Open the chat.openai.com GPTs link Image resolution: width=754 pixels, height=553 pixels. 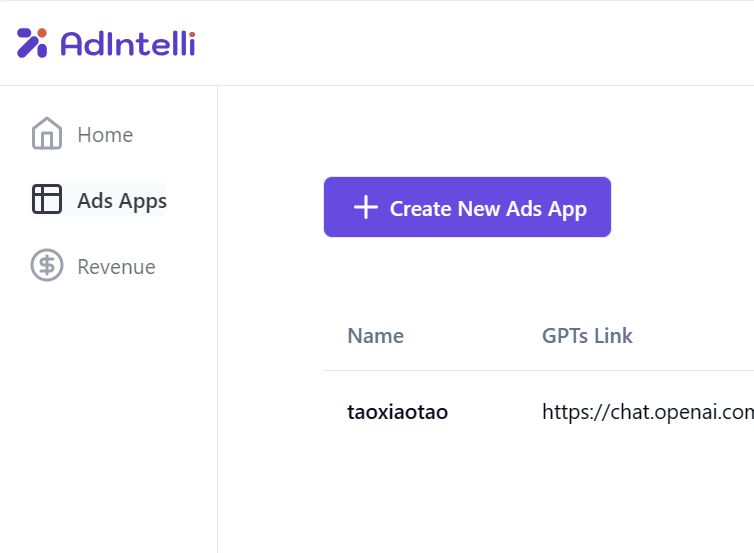click(x=648, y=412)
